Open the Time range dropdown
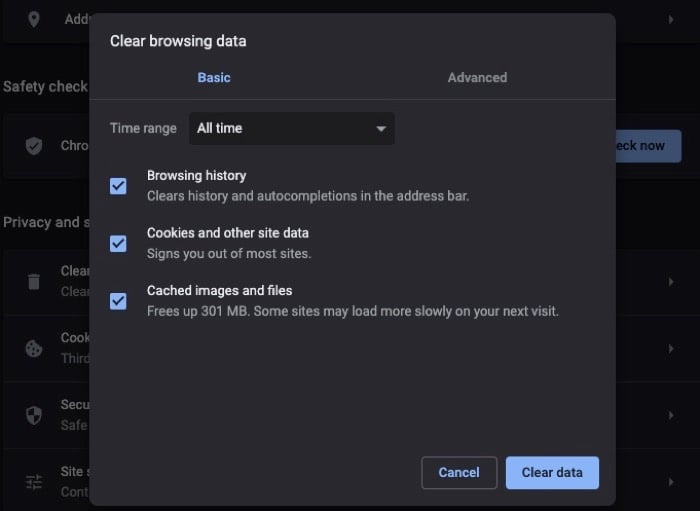The height and width of the screenshot is (511, 700). pyautogui.click(x=292, y=129)
